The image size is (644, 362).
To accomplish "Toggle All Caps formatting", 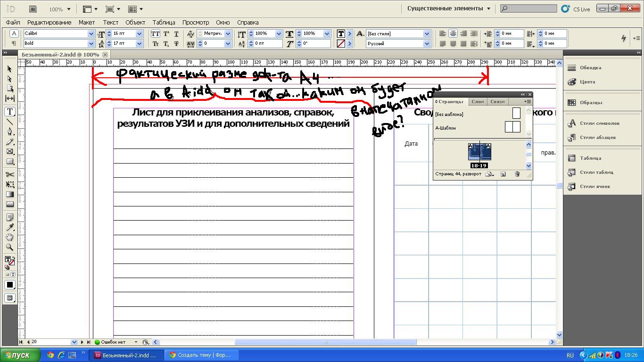I will coord(155,33).
